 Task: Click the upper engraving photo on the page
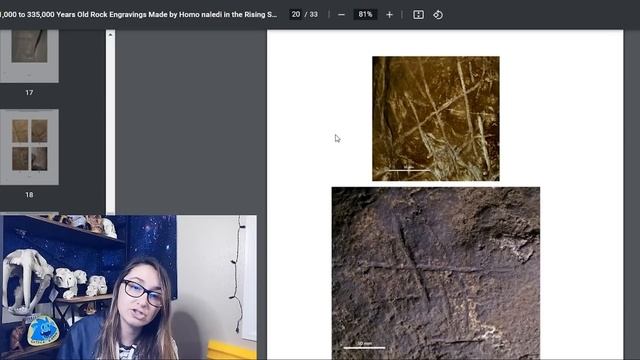[436, 118]
